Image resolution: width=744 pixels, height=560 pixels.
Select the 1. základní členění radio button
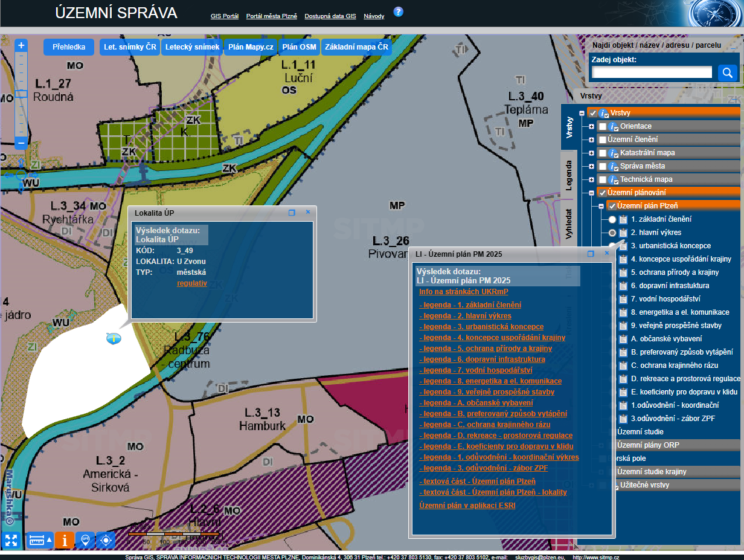[x=612, y=219]
